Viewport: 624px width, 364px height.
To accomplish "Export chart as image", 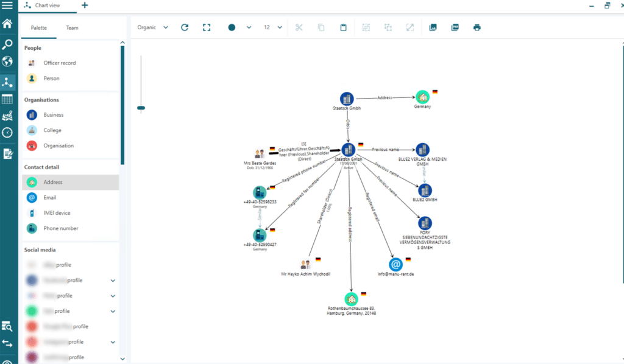I will click(433, 27).
